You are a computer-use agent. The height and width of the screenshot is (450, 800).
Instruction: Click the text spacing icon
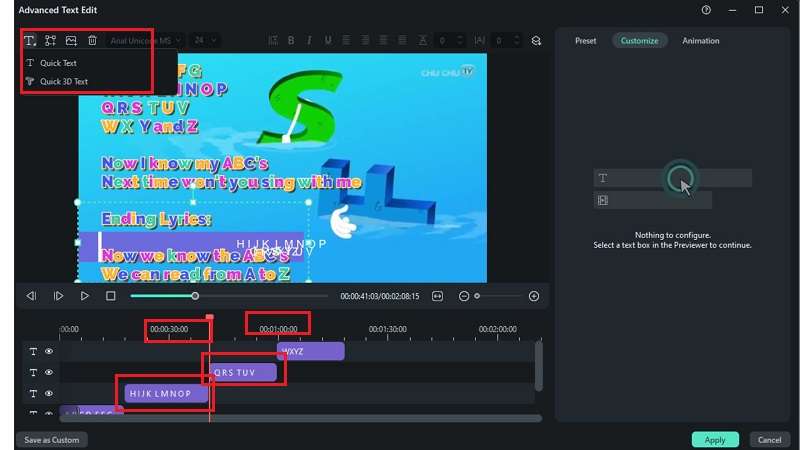point(423,40)
